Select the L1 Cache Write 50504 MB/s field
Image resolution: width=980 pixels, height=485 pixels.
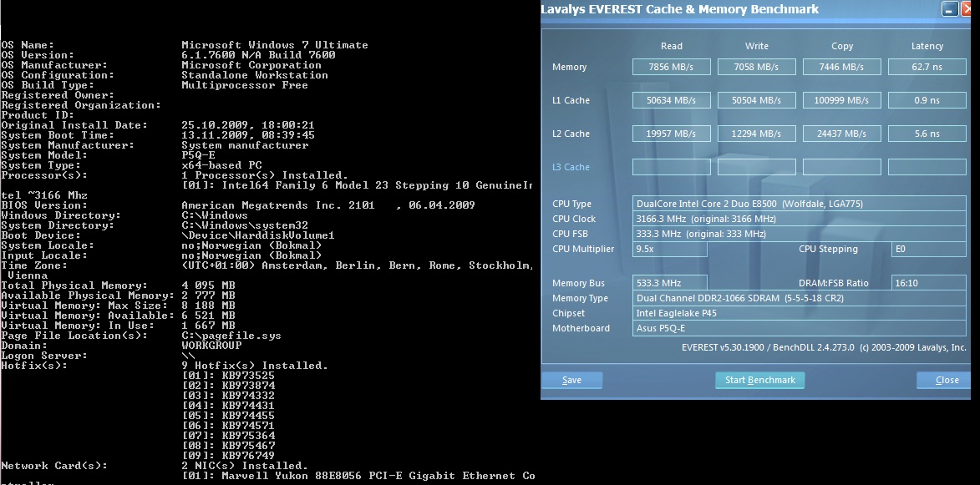point(756,100)
